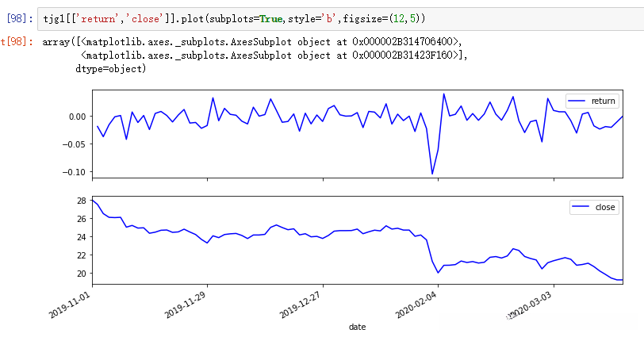Select the input prompt label [98]:
The height and width of the screenshot is (337, 644).
click(x=20, y=19)
